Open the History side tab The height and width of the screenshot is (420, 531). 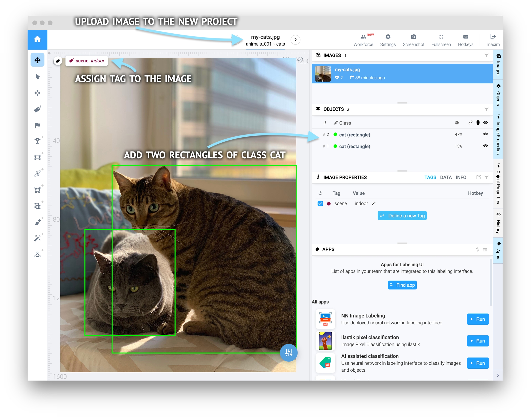click(x=498, y=223)
